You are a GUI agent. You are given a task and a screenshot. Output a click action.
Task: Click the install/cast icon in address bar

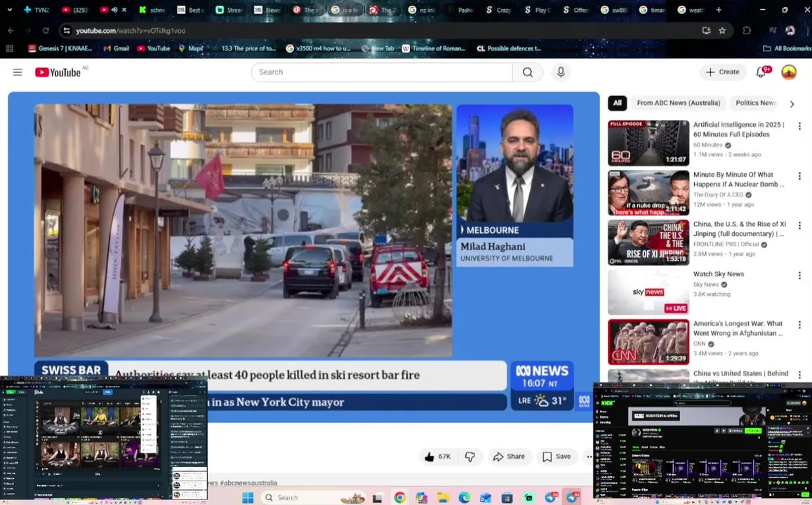706,31
